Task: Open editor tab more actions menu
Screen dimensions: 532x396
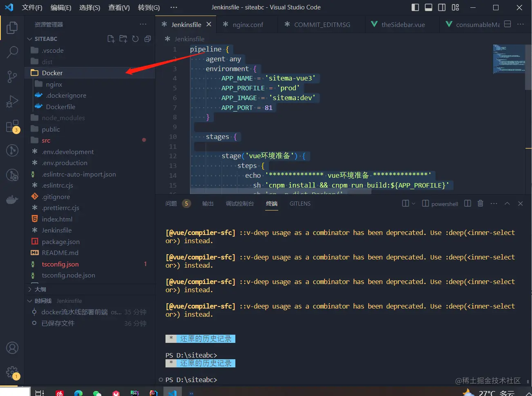Action: pyautogui.click(x=521, y=24)
